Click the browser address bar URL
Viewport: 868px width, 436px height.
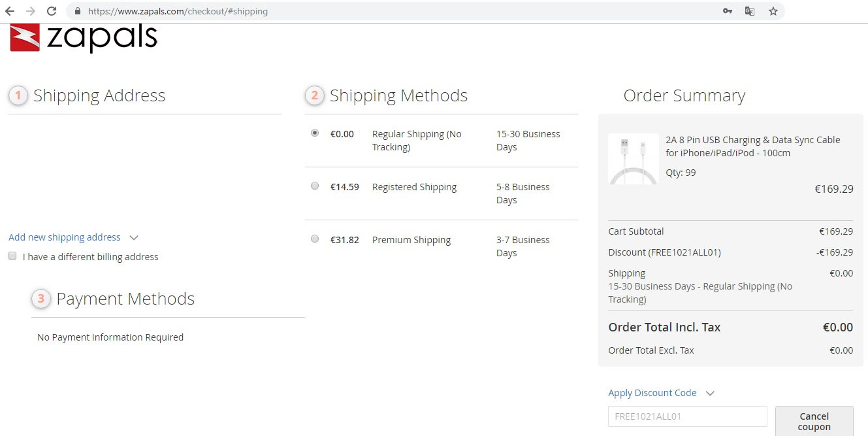(178, 11)
